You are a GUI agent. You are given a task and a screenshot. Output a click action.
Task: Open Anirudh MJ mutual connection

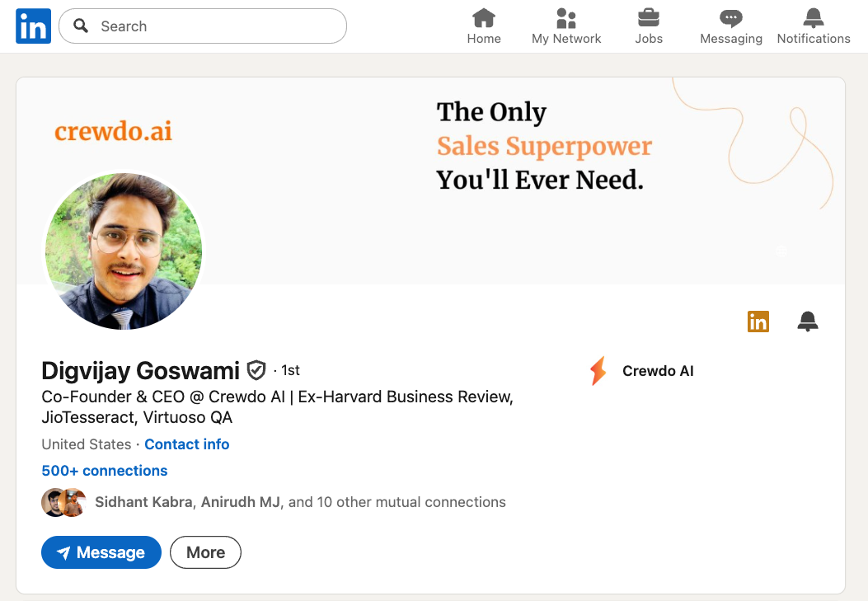click(241, 502)
